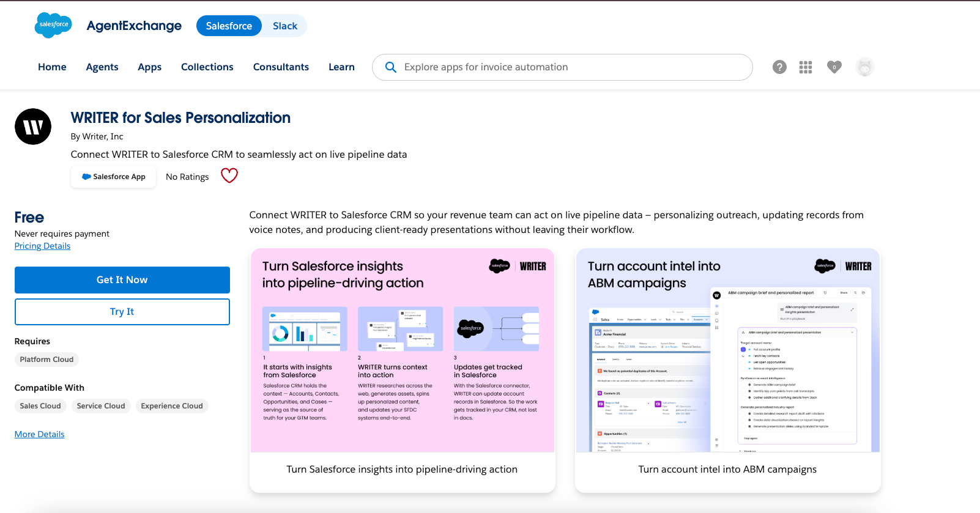
Task: Open the app launcher grid icon
Action: click(x=806, y=67)
